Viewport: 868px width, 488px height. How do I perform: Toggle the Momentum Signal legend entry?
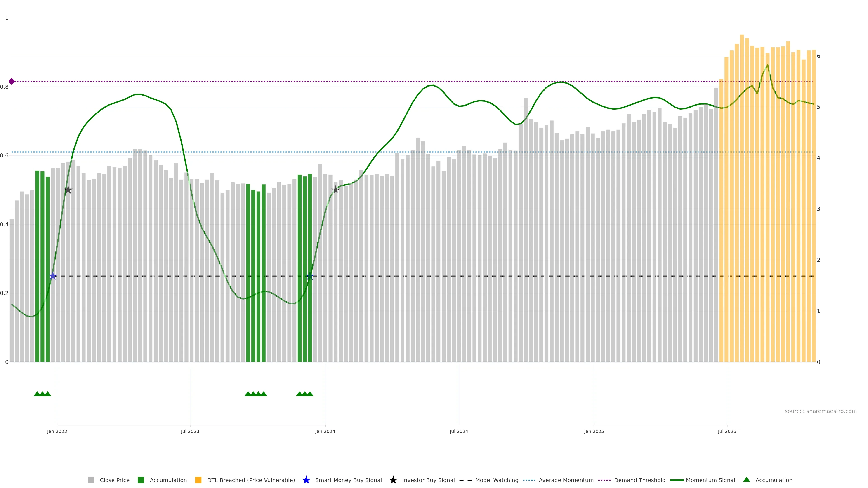click(710, 480)
